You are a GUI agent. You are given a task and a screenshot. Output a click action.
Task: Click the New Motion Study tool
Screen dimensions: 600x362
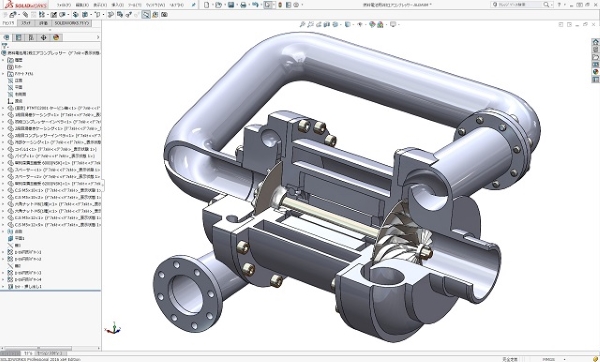(110, 15)
